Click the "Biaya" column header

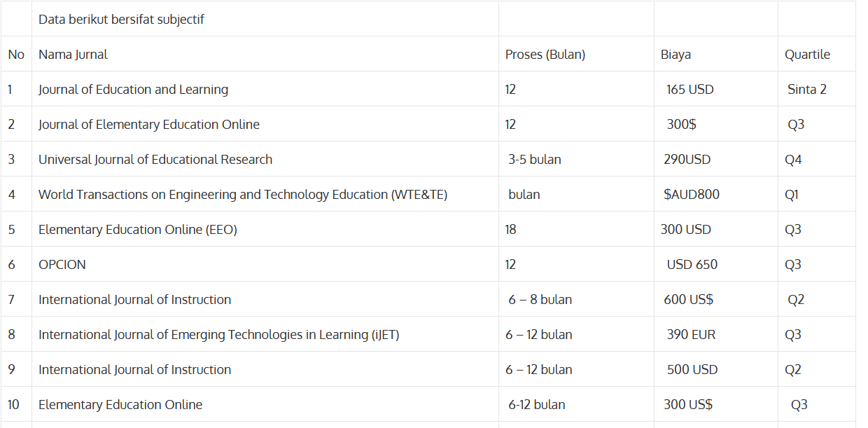(x=675, y=55)
